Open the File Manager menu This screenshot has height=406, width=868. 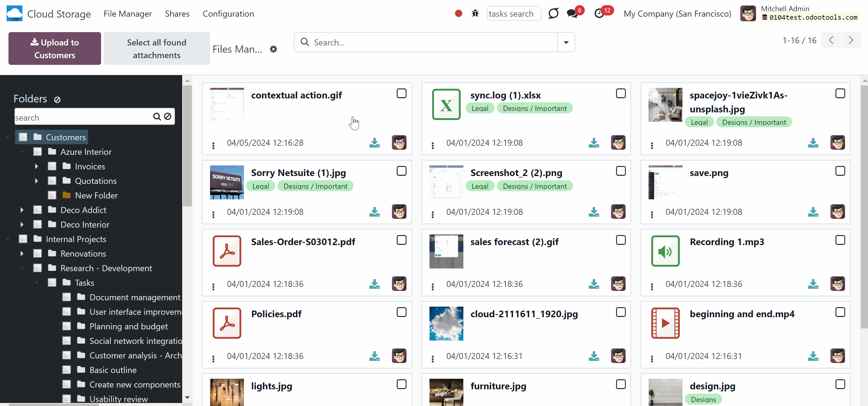128,14
